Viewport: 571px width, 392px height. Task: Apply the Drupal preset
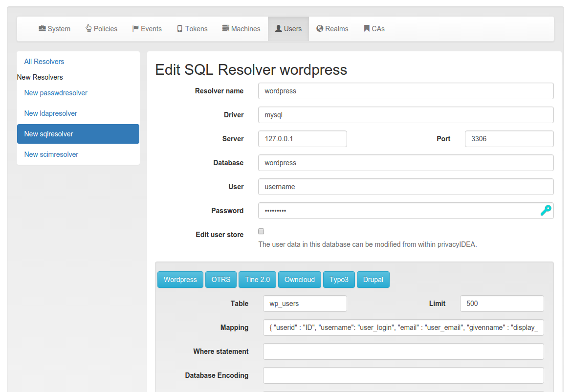[373, 280]
